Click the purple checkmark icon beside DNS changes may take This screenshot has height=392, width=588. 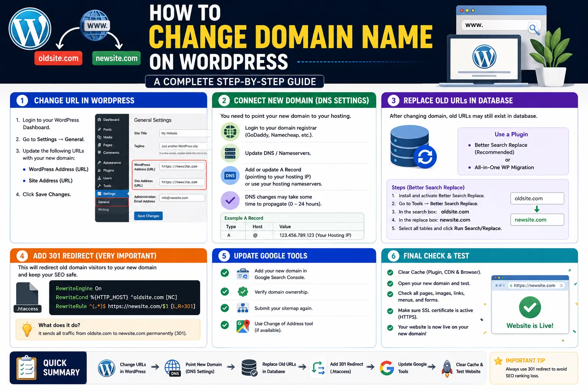[230, 201]
